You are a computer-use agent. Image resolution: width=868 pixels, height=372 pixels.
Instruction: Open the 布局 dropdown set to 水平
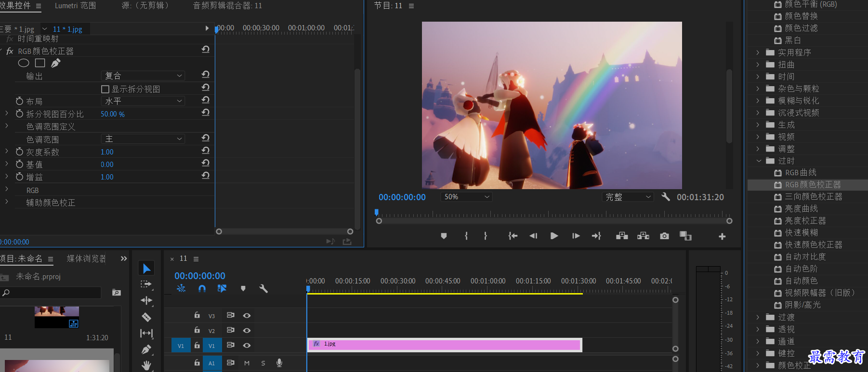[x=143, y=101]
